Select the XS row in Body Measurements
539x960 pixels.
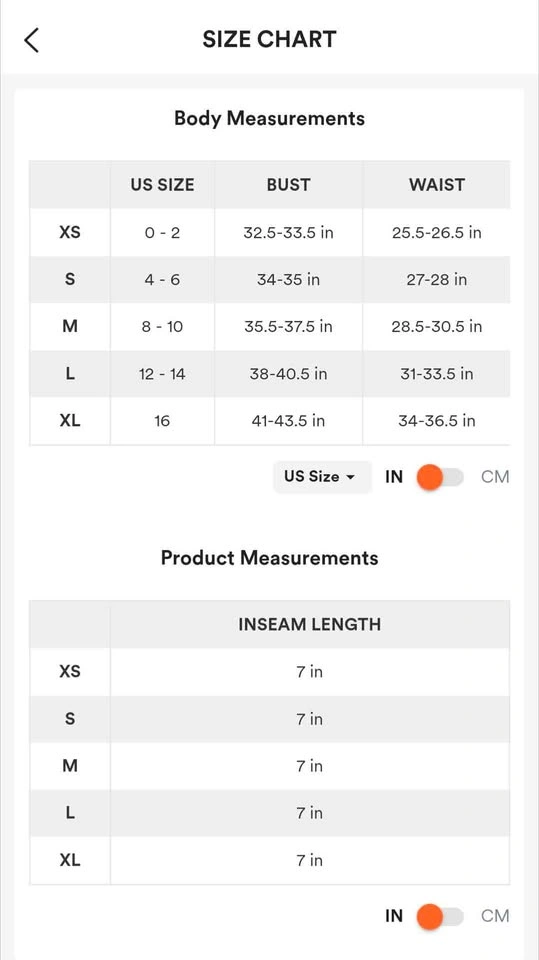pos(270,233)
